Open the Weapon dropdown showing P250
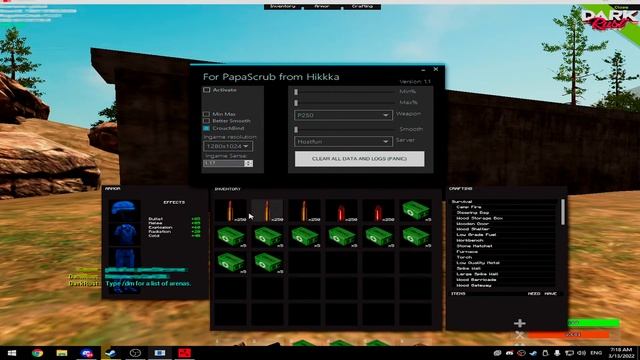 [x=343, y=116]
